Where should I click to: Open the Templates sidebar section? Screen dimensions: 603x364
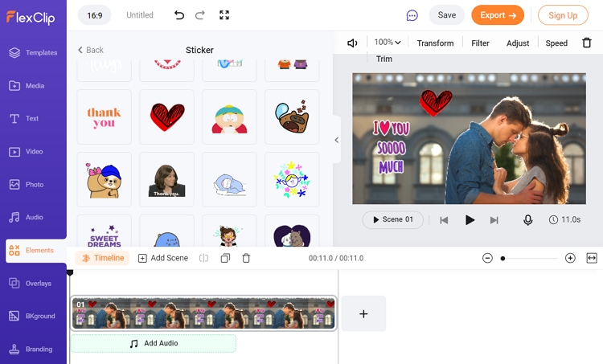pyautogui.click(x=33, y=53)
